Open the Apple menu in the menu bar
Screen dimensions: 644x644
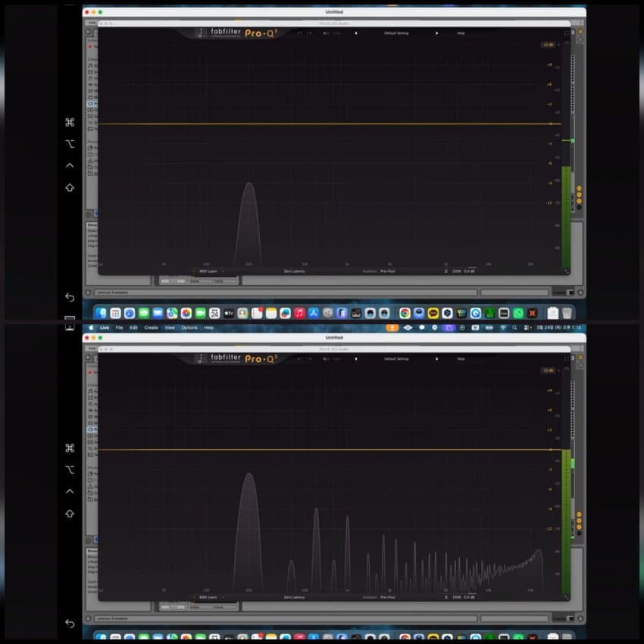[91, 327]
